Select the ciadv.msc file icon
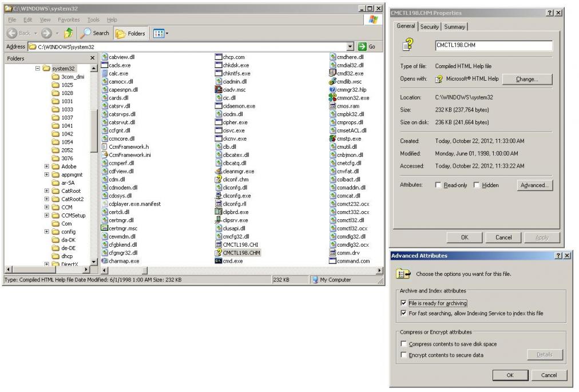 point(218,89)
